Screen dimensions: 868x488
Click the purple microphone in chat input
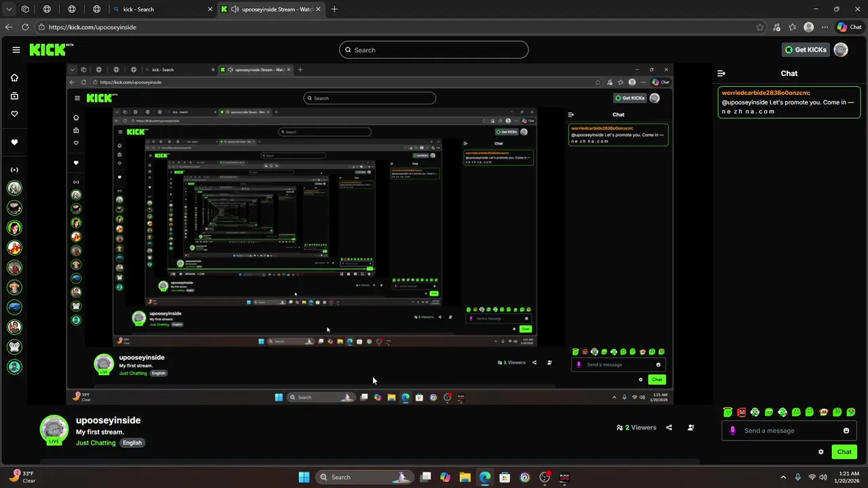[x=732, y=430]
